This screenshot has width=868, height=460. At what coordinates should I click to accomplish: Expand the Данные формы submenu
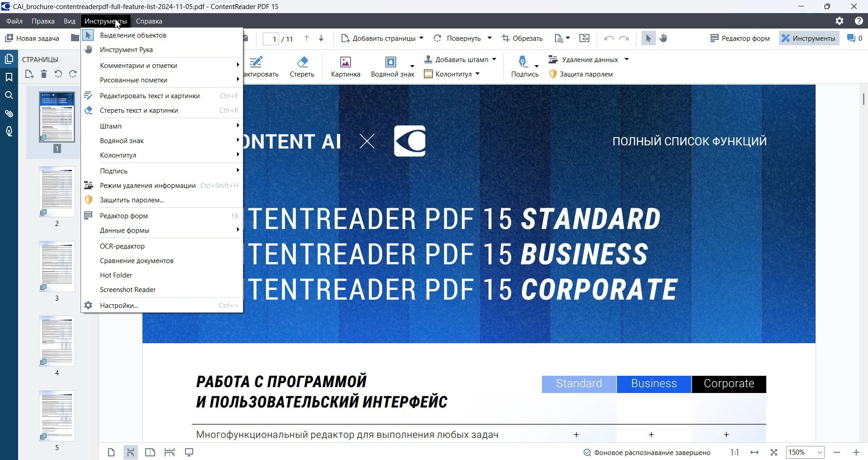click(x=162, y=230)
